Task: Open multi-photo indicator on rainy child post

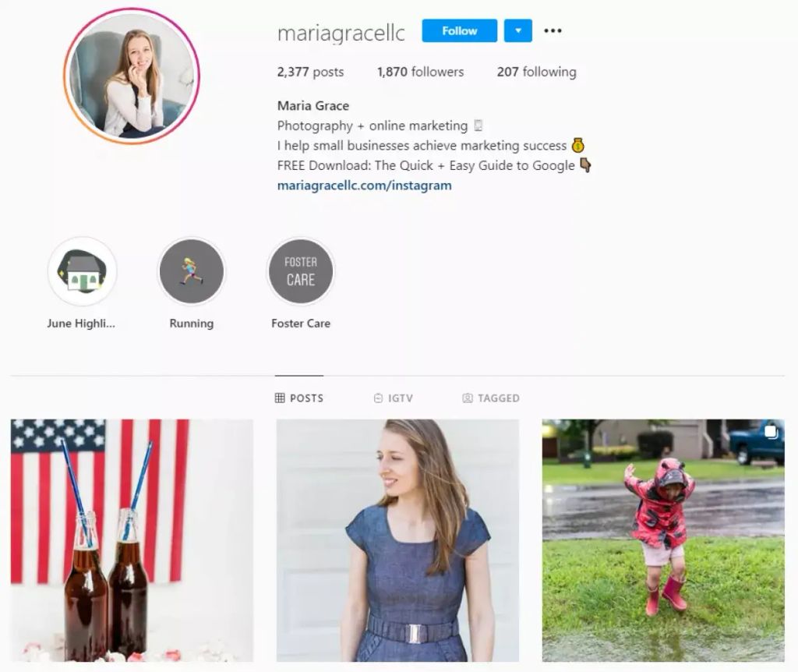Action: [x=771, y=432]
